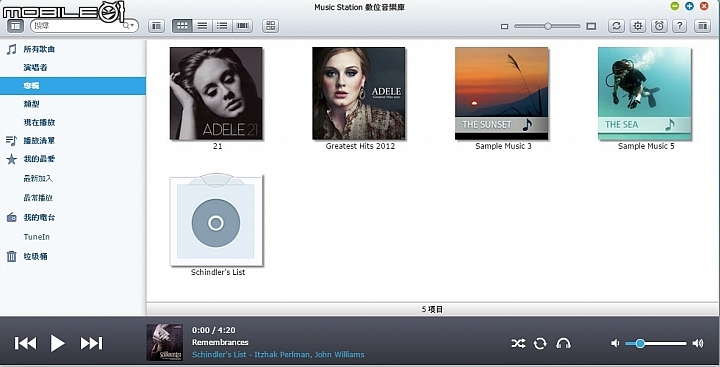Click the 'Sample Music 3' title text
Viewport: 720px width, 367px height.
click(503, 146)
